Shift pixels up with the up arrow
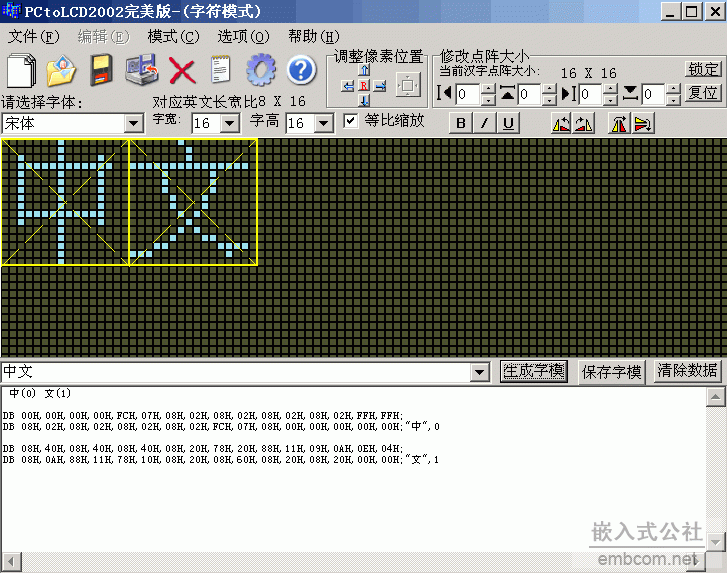The width and height of the screenshot is (727, 573). click(364, 70)
